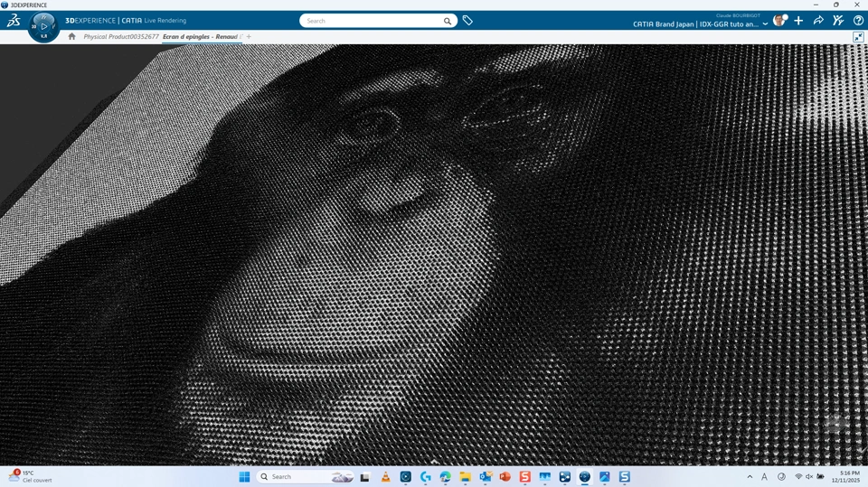The image size is (868, 487).
Task: Select the Ecran d epingles - Renaud tab
Action: (200, 36)
